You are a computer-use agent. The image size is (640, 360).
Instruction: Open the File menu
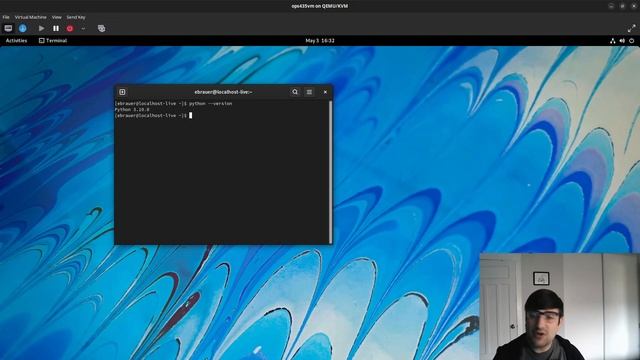(x=6, y=17)
